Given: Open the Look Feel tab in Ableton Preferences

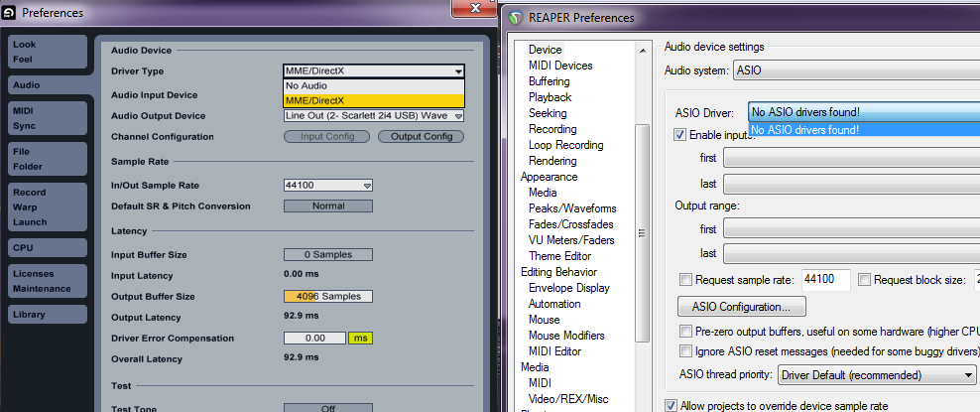Looking at the screenshot, I should point(48,52).
